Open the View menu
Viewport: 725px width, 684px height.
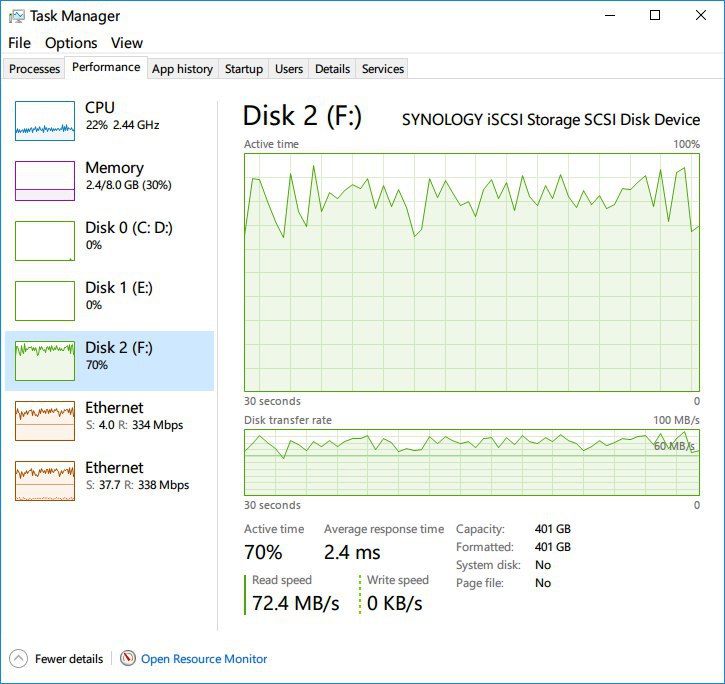click(127, 43)
